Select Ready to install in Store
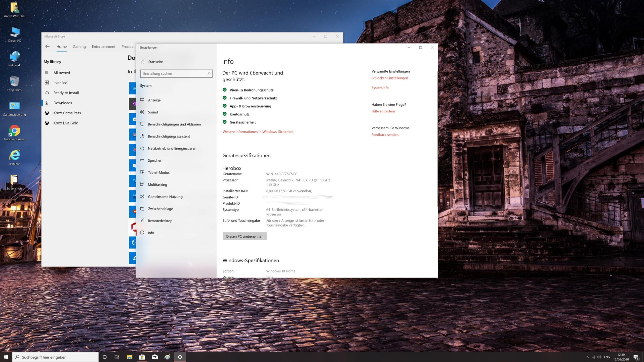This screenshot has height=362, width=644. (84, 93)
